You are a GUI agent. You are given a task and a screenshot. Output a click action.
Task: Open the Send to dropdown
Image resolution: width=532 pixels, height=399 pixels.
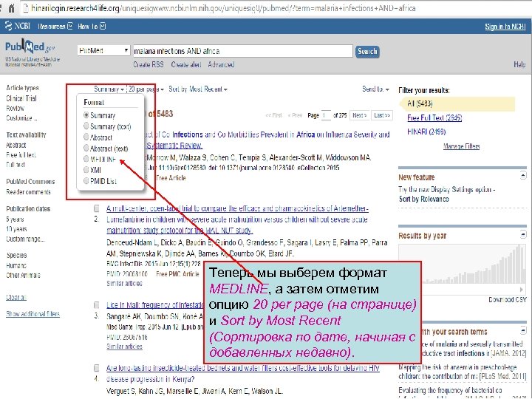click(375, 89)
